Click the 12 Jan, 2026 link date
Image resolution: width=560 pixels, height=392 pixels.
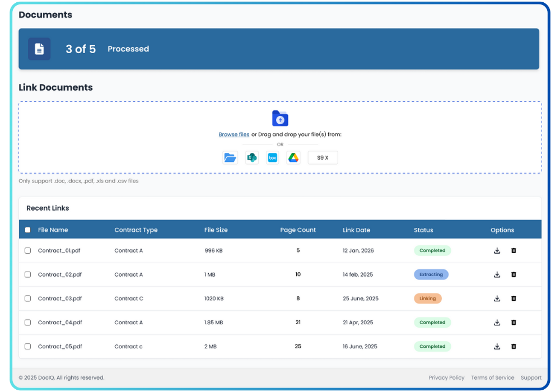pyautogui.click(x=358, y=251)
